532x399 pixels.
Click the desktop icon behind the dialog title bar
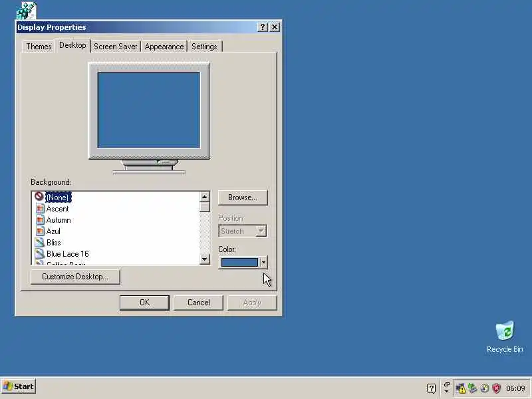pos(26,10)
